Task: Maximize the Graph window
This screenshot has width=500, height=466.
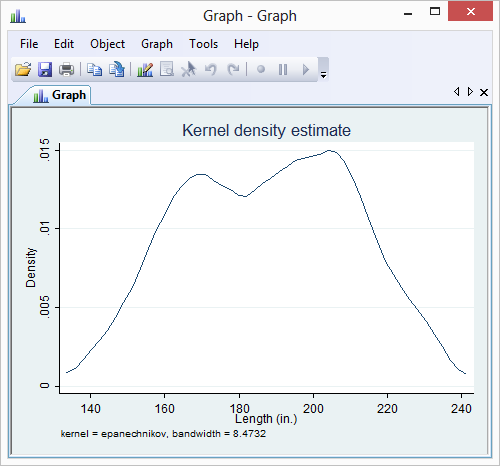Action: tap(435, 12)
